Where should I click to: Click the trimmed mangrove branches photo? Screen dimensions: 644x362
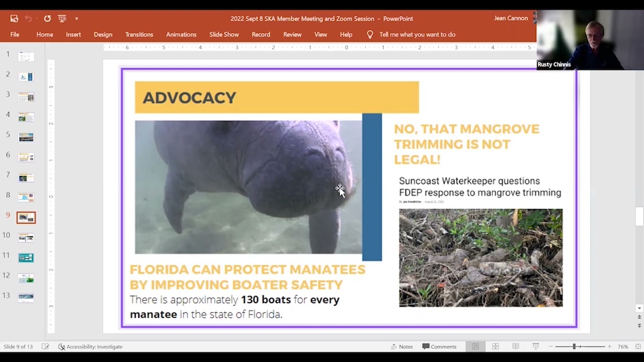pos(481,257)
